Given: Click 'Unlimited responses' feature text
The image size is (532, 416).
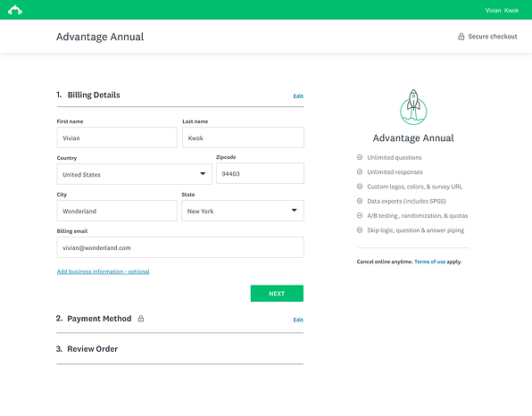Looking at the screenshot, I should (395, 172).
